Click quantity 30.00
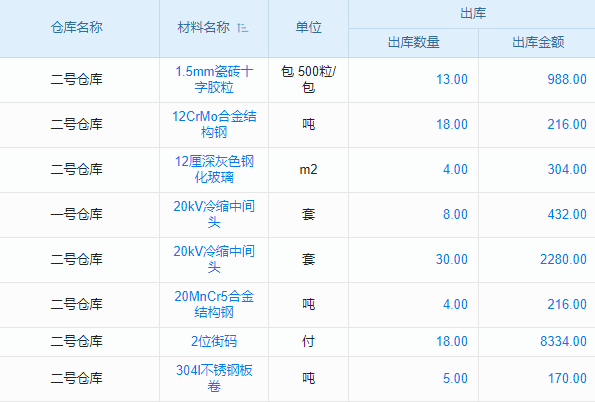The height and width of the screenshot is (402, 595). coord(452,259)
